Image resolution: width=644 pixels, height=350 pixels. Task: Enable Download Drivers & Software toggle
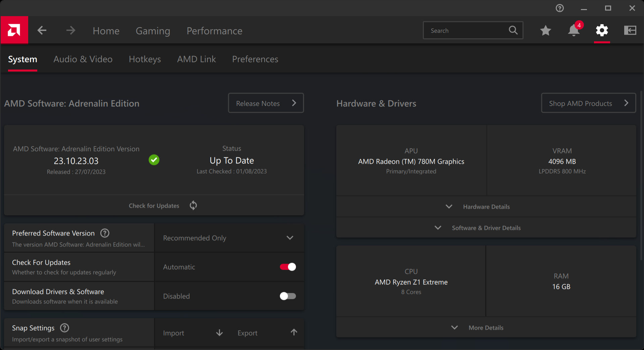pos(288,296)
